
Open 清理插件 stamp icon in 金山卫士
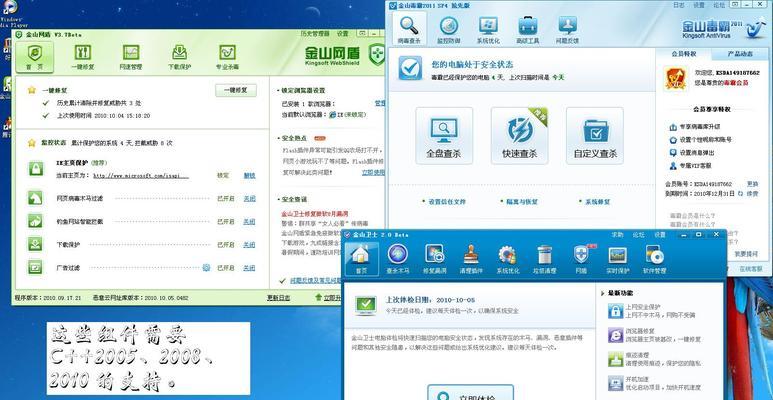pos(471,259)
